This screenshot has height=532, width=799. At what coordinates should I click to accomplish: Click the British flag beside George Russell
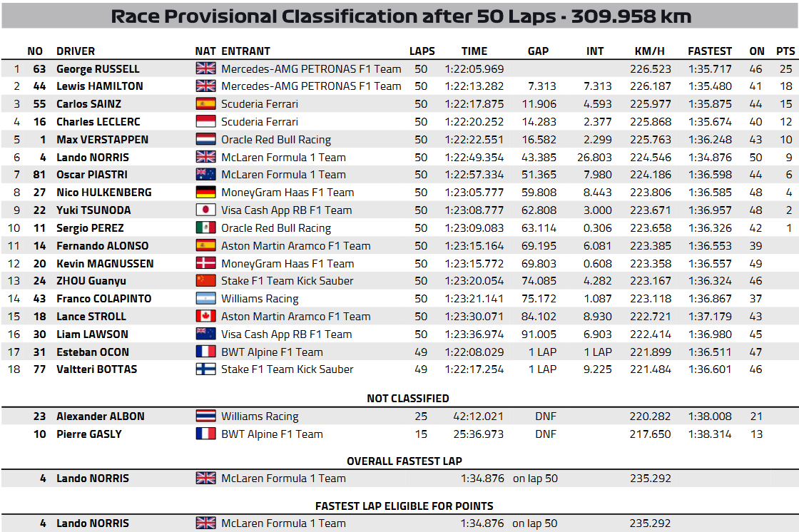205,68
